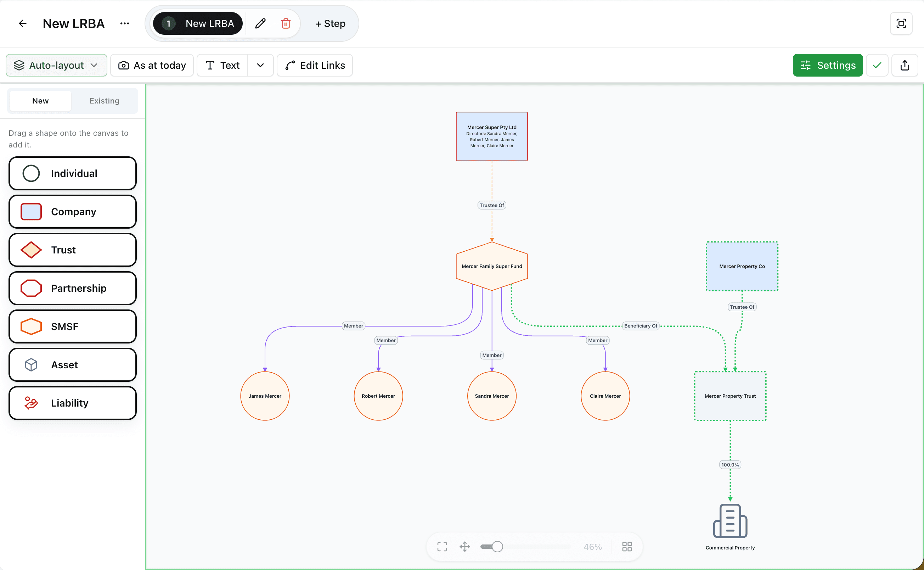This screenshot has width=924, height=570.
Task: Select the step 1 New LRBA pill
Action: point(198,23)
